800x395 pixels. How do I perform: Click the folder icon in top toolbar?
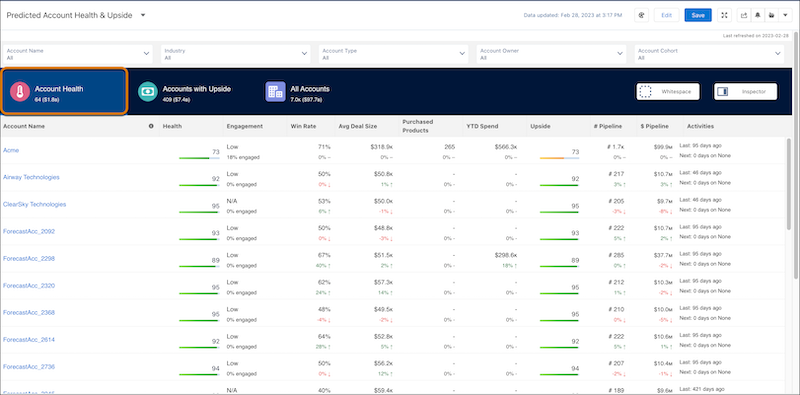[771, 15]
